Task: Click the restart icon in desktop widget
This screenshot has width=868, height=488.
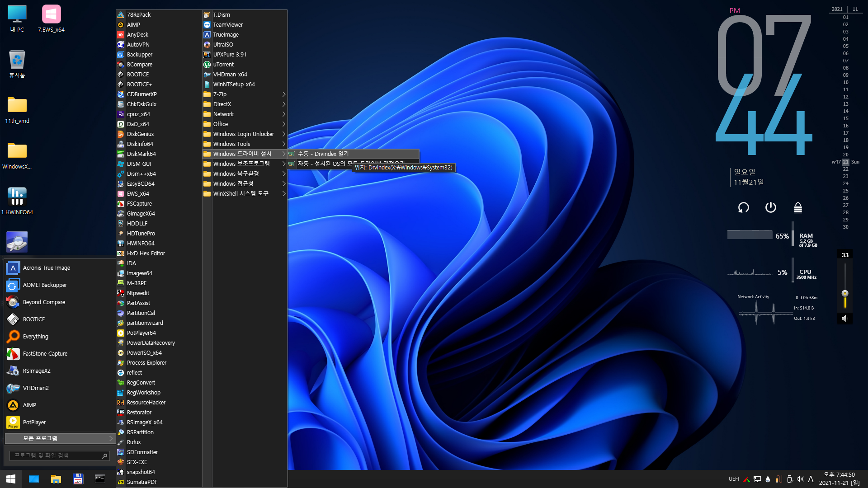Action: coord(744,207)
